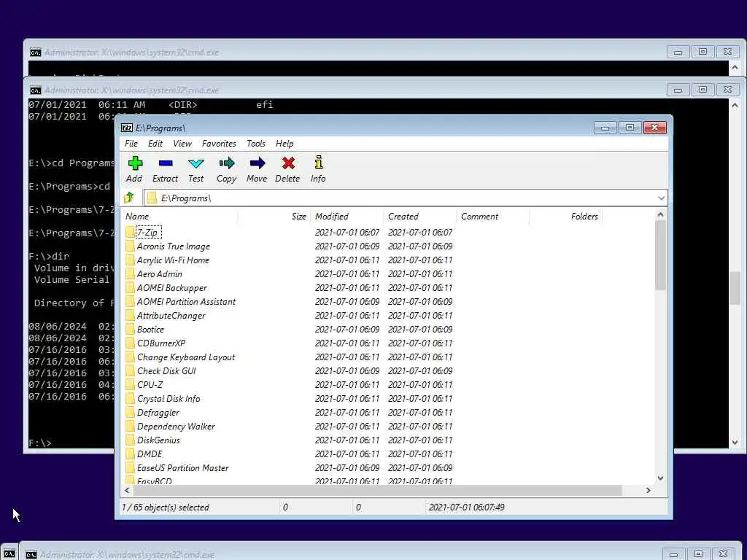
Task: Click the Copy toolbar icon
Action: coord(227,163)
